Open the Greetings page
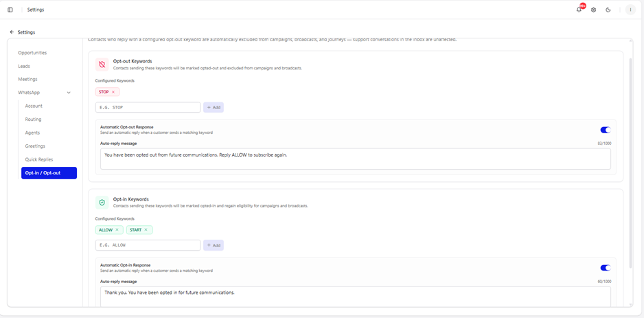This screenshot has width=644, height=318. pos(35,146)
